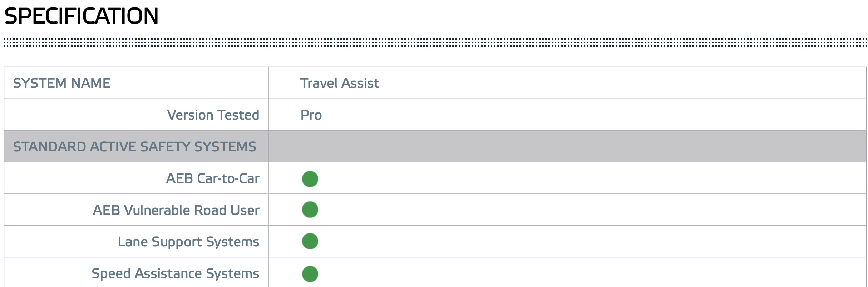Click the AEB Car-to-Car label
Viewport: 868px width, 287px height.
tap(213, 178)
